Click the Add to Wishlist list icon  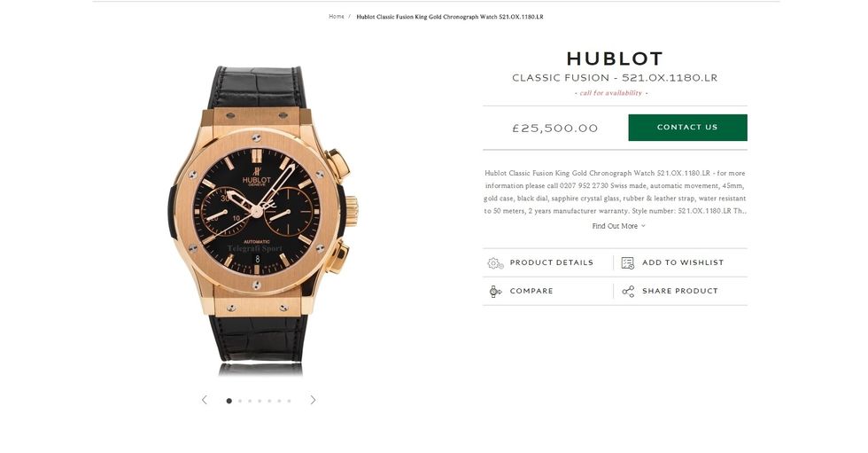click(x=628, y=263)
